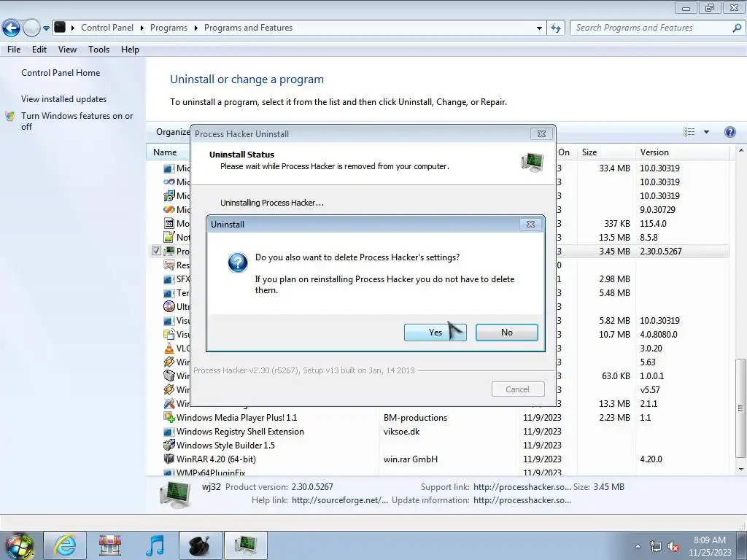The image size is (747, 560).
Task: Open the View menu
Action: (x=67, y=50)
